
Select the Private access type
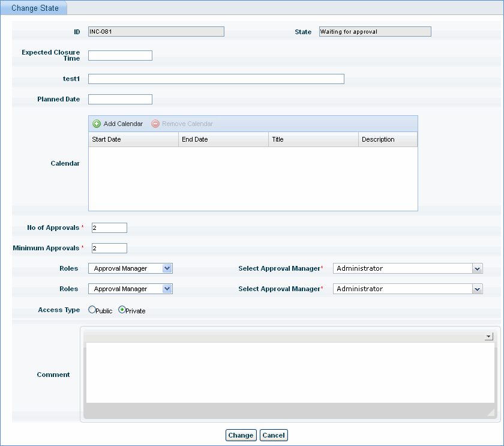click(122, 310)
